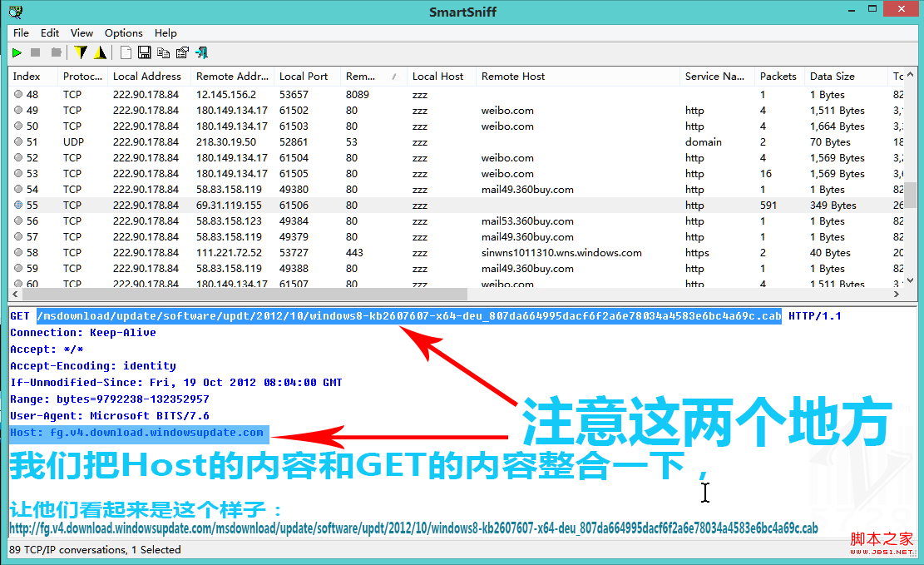924x565 pixels.
Task: Click the 218.30.19.50 remote address cell
Action: 225,142
